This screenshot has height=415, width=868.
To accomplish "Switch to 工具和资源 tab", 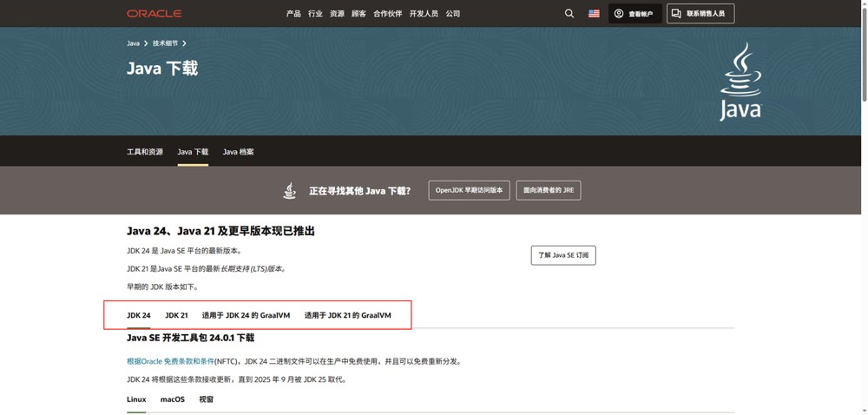I will pyautogui.click(x=145, y=152).
